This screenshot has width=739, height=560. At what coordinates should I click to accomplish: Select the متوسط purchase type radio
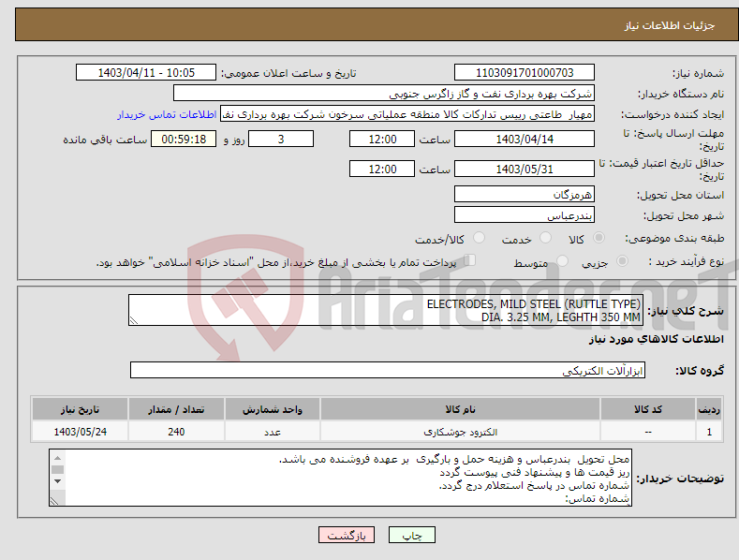[562, 260]
